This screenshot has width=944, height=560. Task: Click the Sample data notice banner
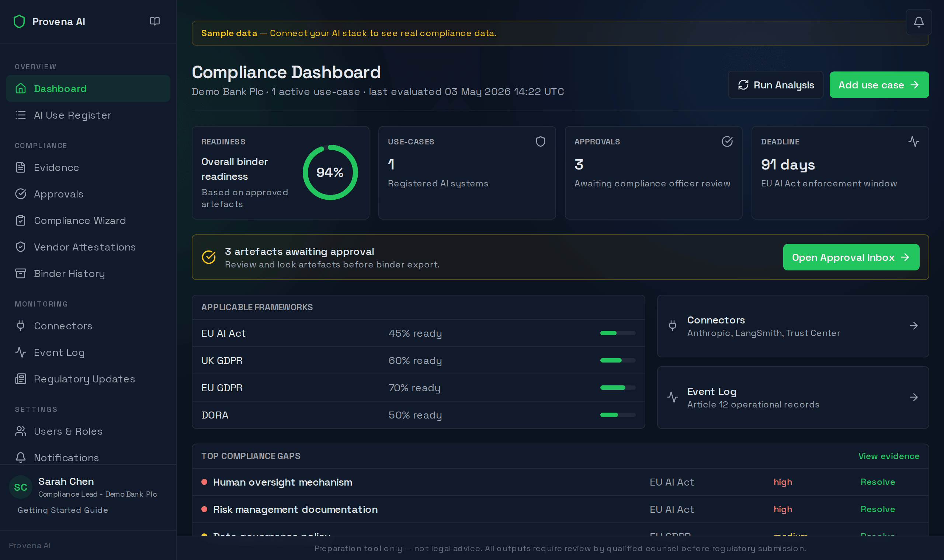pyautogui.click(x=560, y=33)
